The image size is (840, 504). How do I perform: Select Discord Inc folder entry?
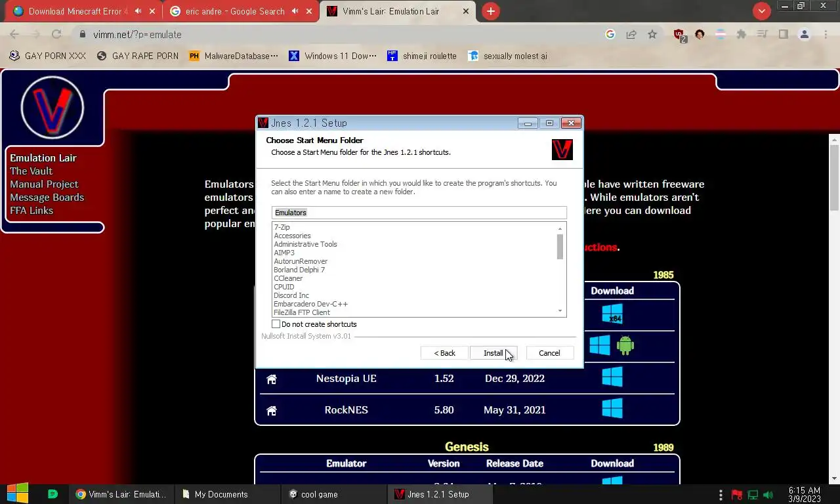click(x=291, y=295)
